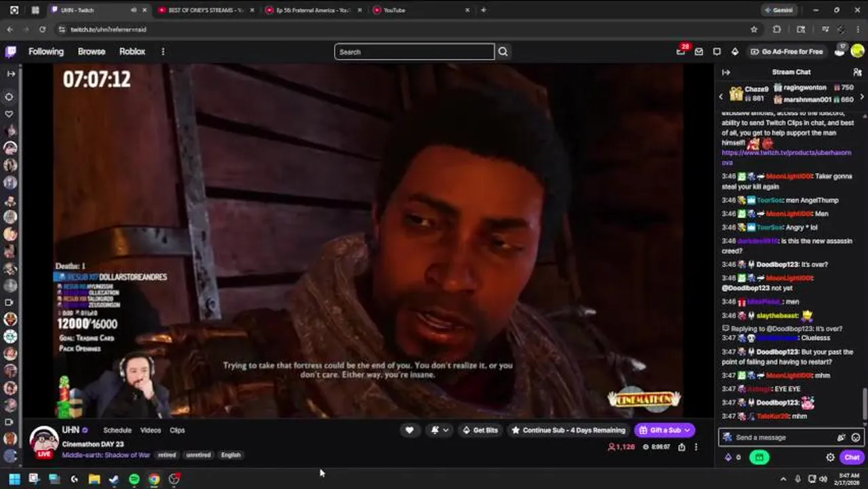This screenshot has width=868, height=489.
Task: Reload the page
Action: (x=42, y=29)
